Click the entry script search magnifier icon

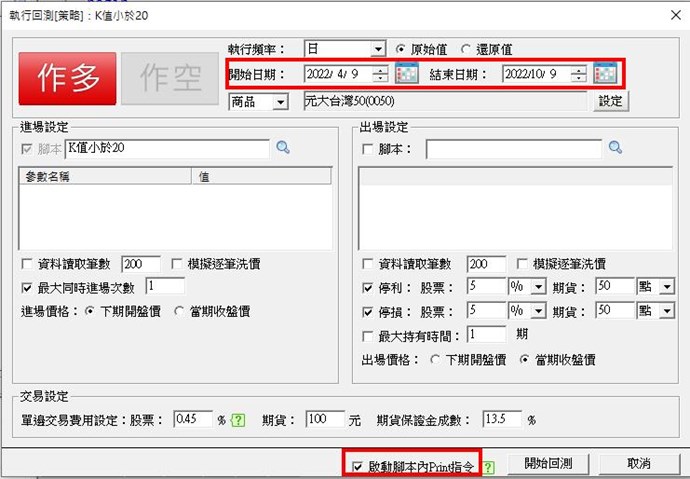[x=283, y=149]
